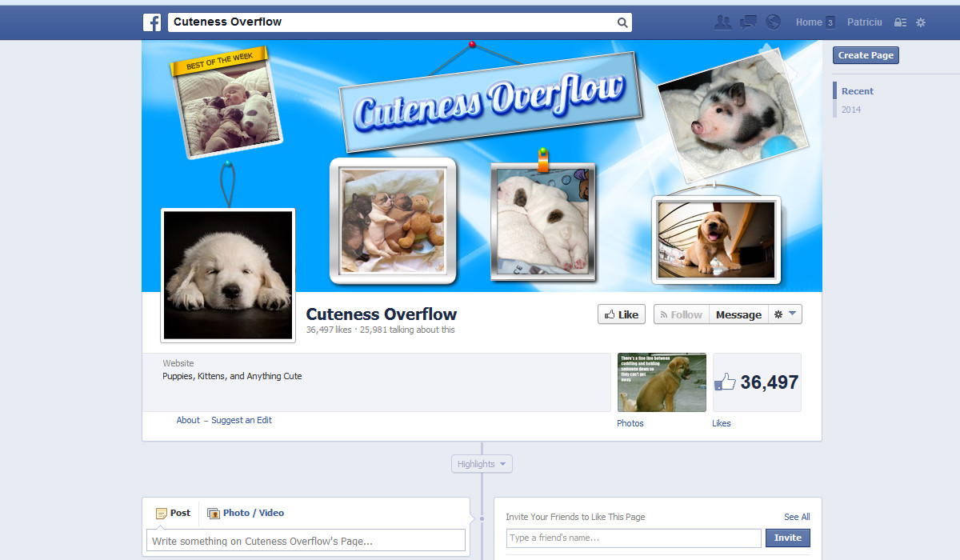Screen dimensions: 960x560
Task: Click the Like button
Action: click(x=622, y=314)
